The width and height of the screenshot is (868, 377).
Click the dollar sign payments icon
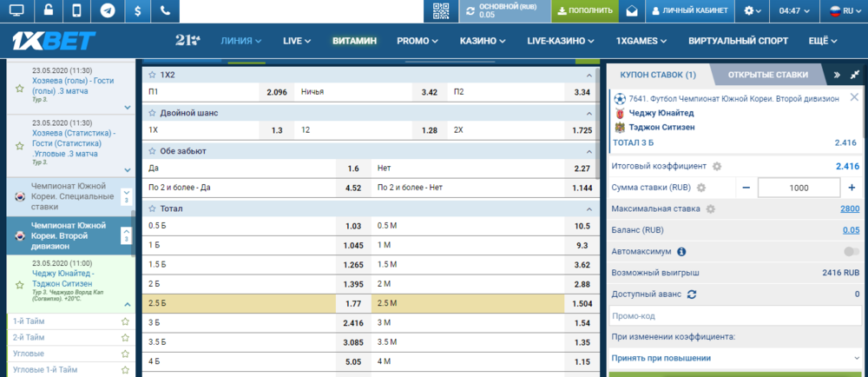137,10
